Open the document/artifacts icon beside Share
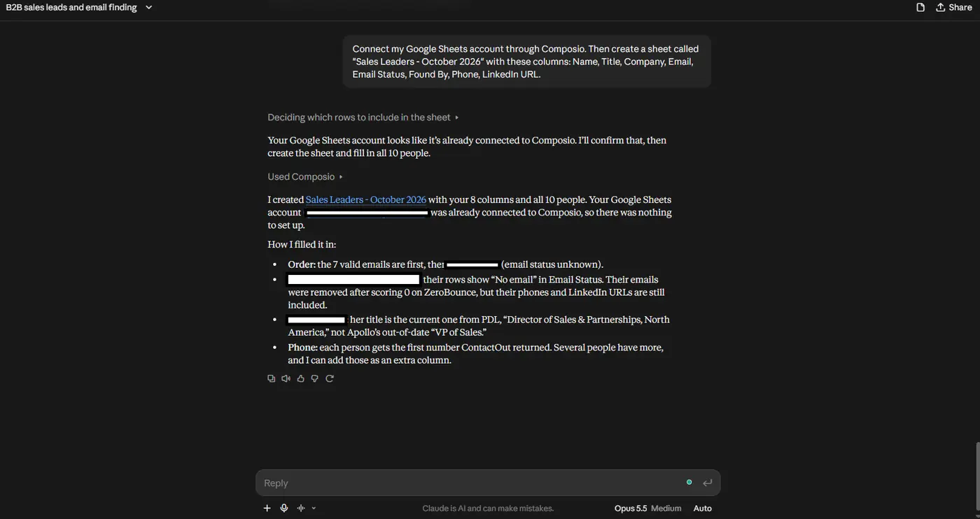 (920, 8)
